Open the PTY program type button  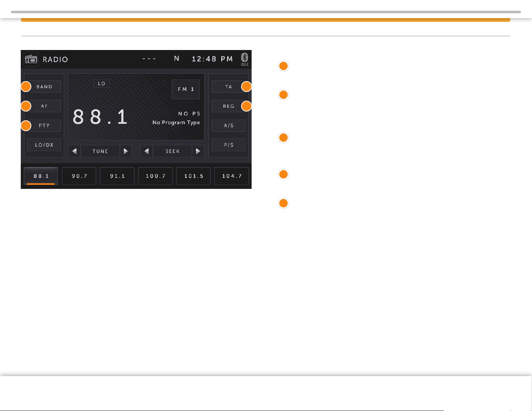click(x=44, y=125)
